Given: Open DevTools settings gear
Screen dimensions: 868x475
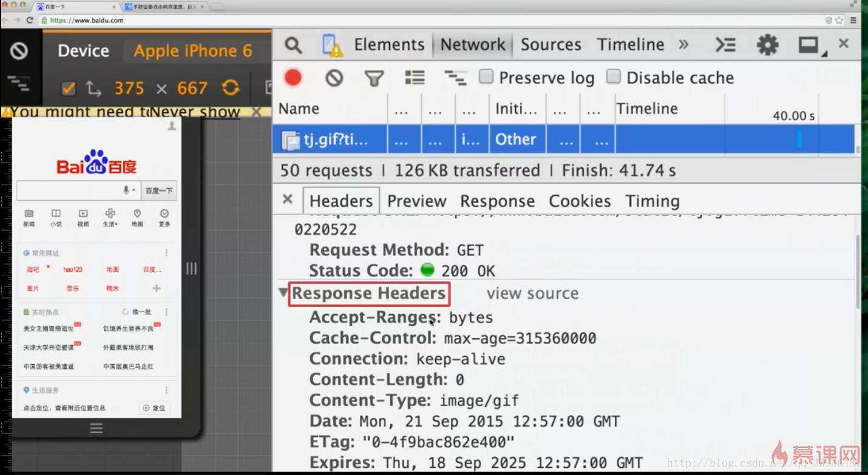Looking at the screenshot, I should coord(767,45).
